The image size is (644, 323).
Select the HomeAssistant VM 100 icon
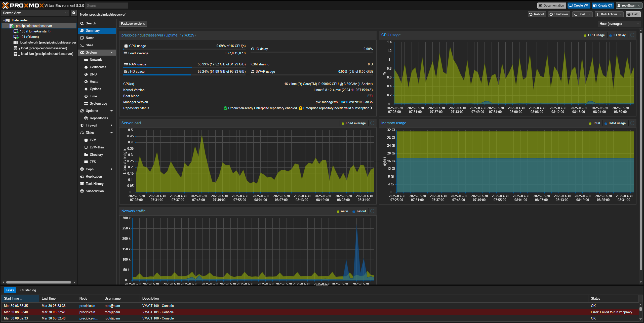(16, 31)
